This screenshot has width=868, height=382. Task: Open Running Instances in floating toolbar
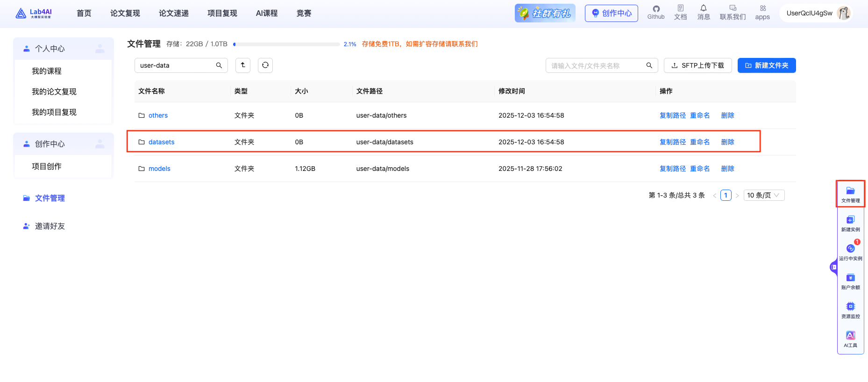coord(850,252)
